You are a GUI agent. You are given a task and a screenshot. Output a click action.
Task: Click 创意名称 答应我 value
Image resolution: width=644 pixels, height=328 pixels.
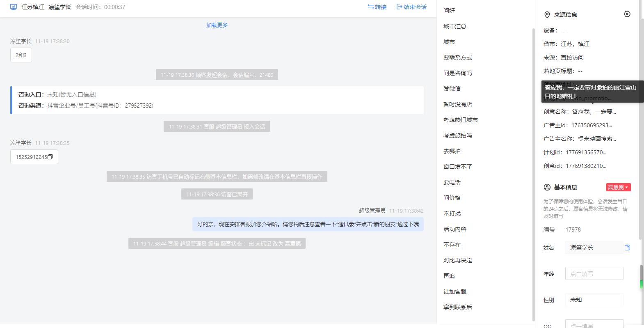[x=594, y=112]
